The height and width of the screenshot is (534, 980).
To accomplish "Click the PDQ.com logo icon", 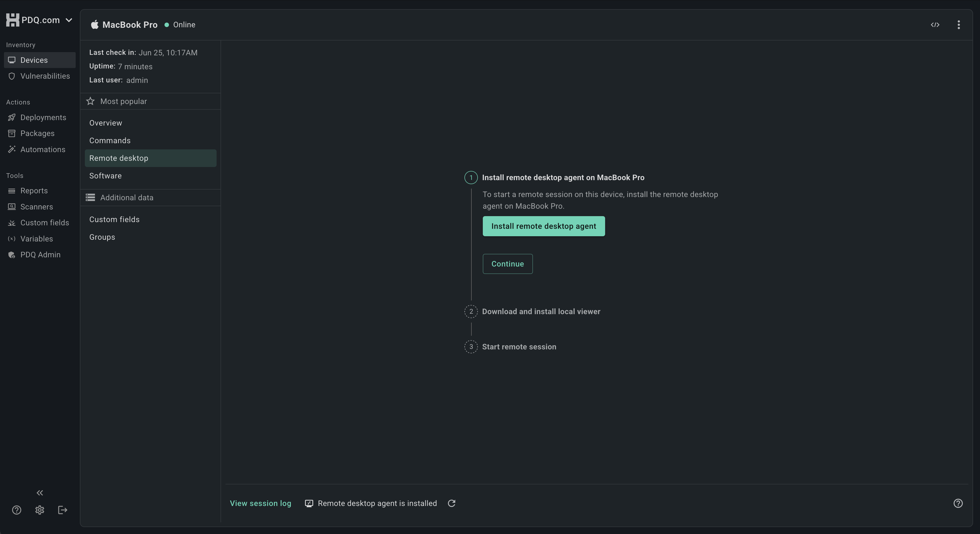I will tap(13, 20).
